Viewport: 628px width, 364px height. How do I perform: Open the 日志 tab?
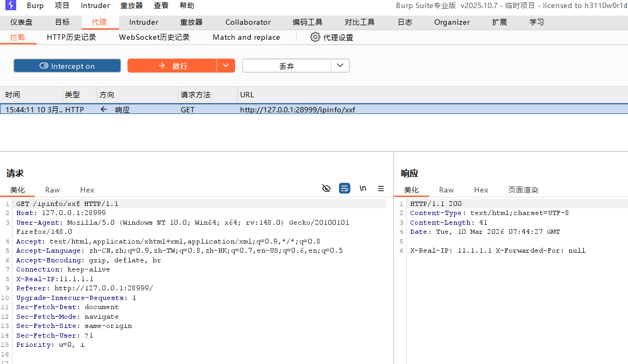[405, 23]
